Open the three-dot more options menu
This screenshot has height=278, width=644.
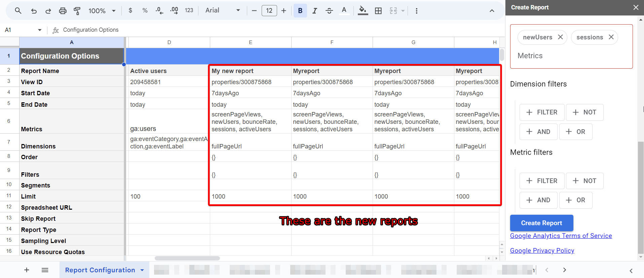tap(416, 11)
